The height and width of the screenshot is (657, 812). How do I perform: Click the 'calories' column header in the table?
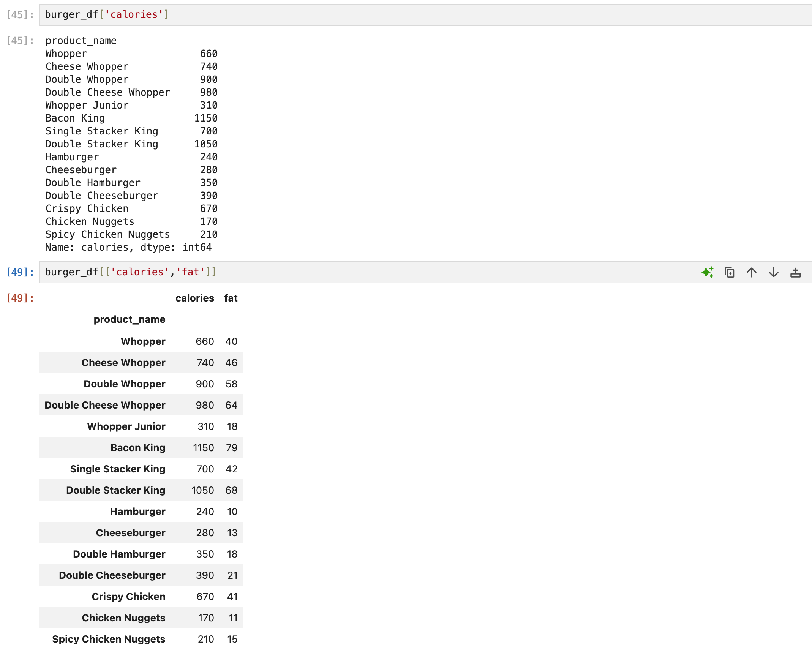click(x=195, y=298)
